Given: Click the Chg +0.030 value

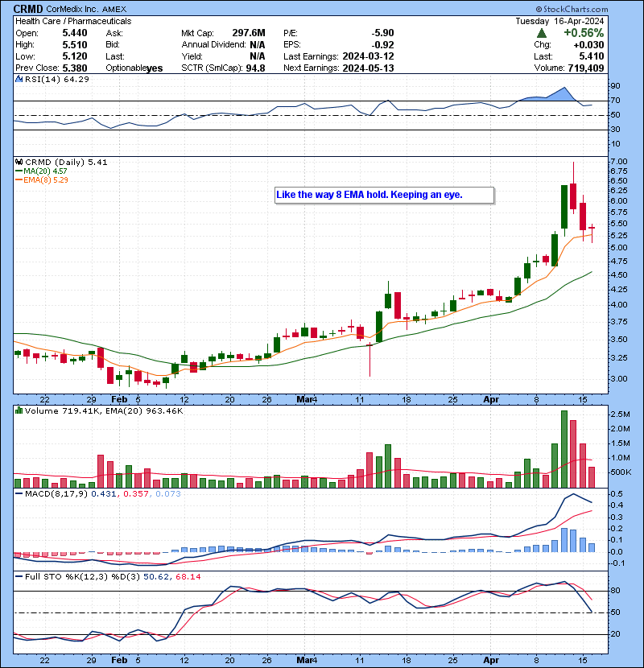Looking at the screenshot, I should (588, 45).
